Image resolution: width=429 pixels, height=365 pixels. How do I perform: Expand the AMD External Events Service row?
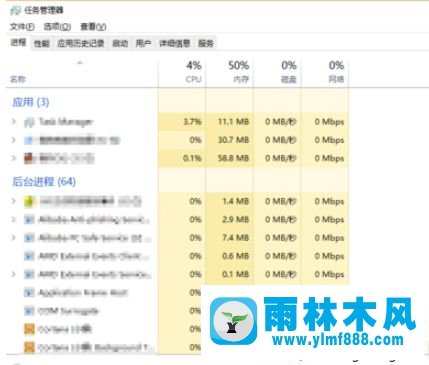tap(14, 274)
